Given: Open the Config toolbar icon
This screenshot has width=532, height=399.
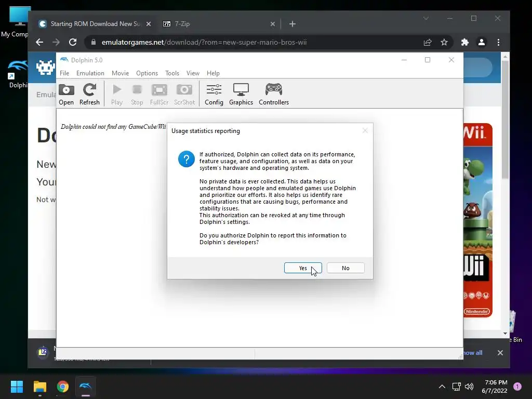Looking at the screenshot, I should (214, 95).
